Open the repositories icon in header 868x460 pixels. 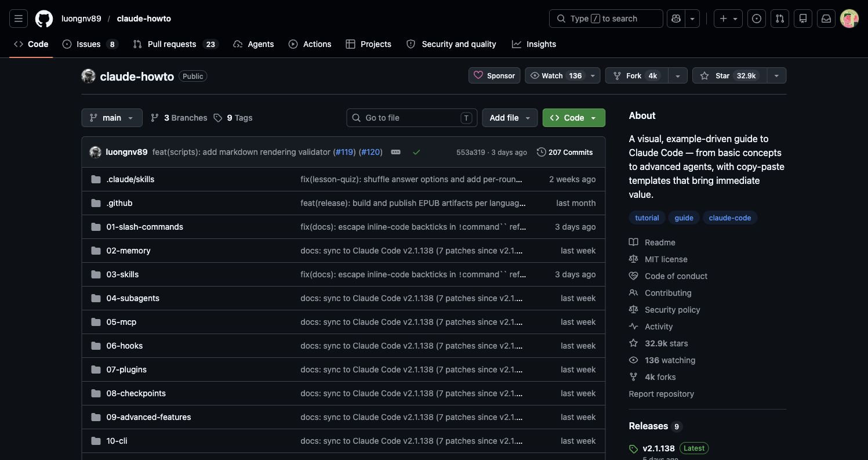pos(803,19)
